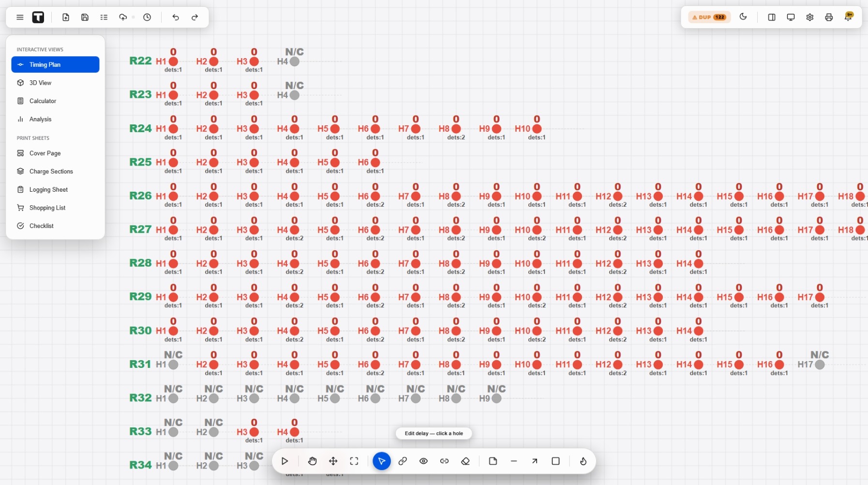The image size is (868, 485).
Task: Select the chain link tool
Action: [403, 461]
